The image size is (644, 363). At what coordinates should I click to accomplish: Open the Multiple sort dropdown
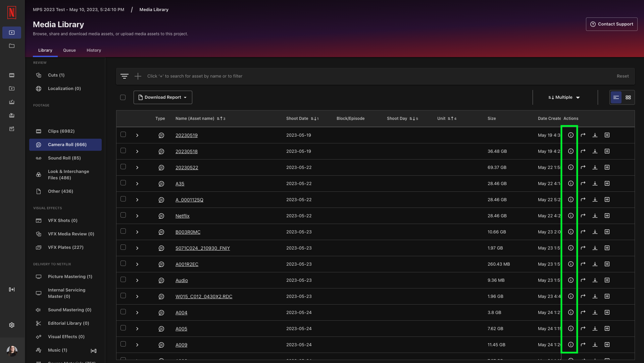coord(564,97)
